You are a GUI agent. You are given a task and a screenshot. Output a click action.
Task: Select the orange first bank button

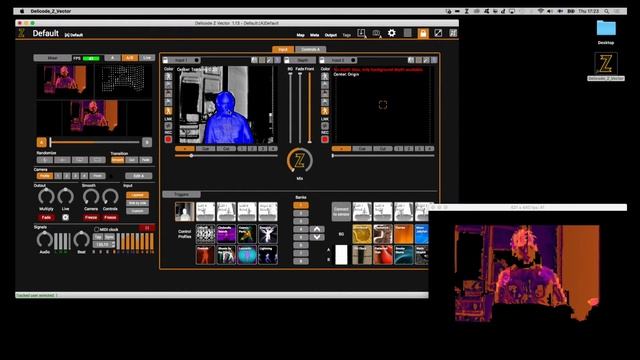click(301, 205)
